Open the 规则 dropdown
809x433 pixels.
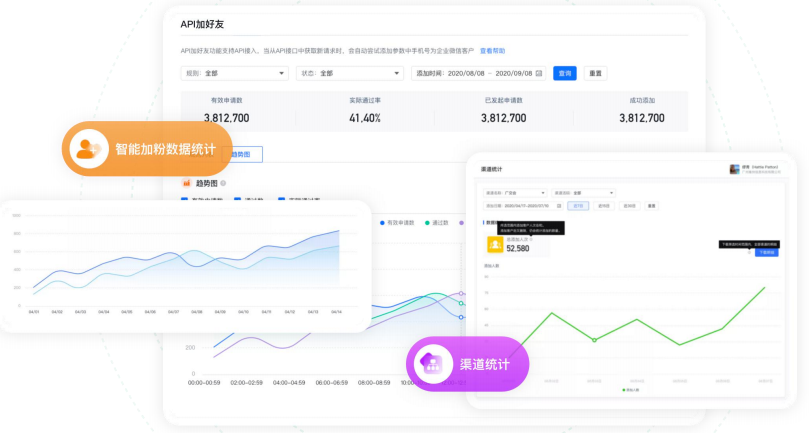pyautogui.click(x=235, y=73)
